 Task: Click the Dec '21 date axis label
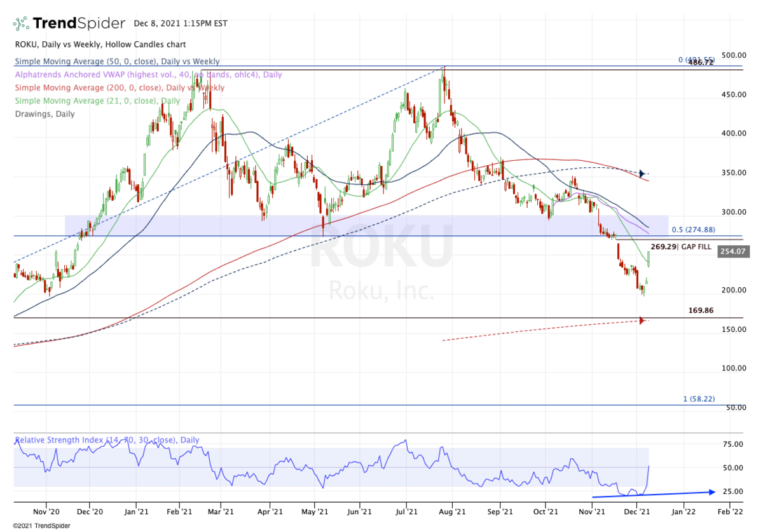(638, 510)
